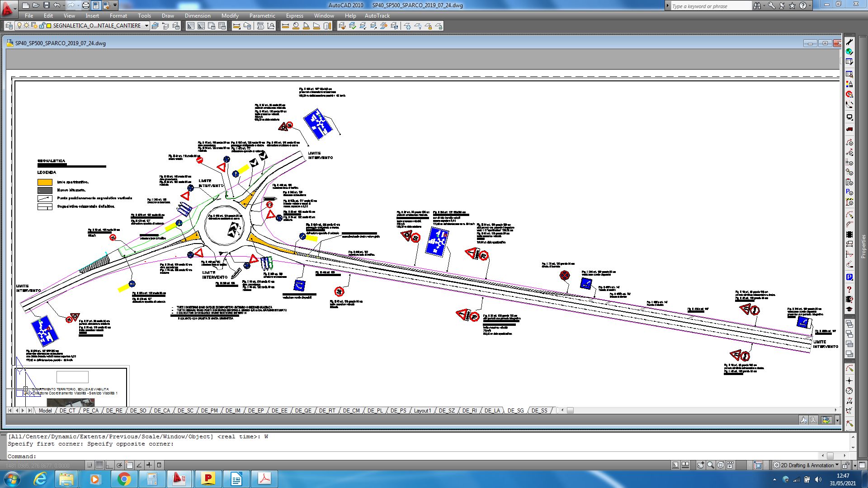This screenshot has height=488, width=868.
Task: Toggle Grid Display in status bar
Action: 99,465
